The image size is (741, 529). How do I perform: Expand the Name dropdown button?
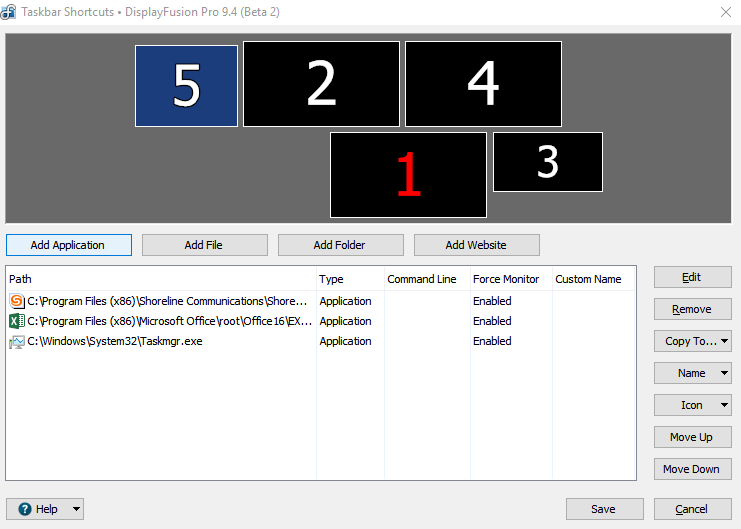coord(691,373)
